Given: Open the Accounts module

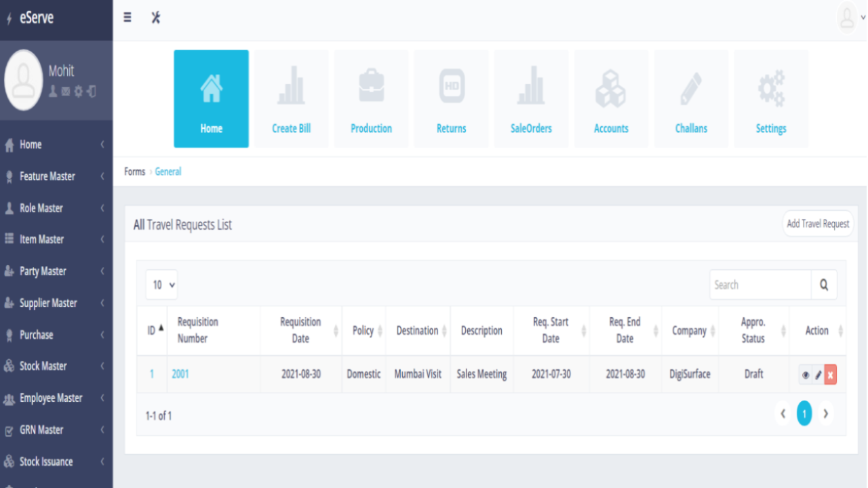Looking at the screenshot, I should 611,98.
